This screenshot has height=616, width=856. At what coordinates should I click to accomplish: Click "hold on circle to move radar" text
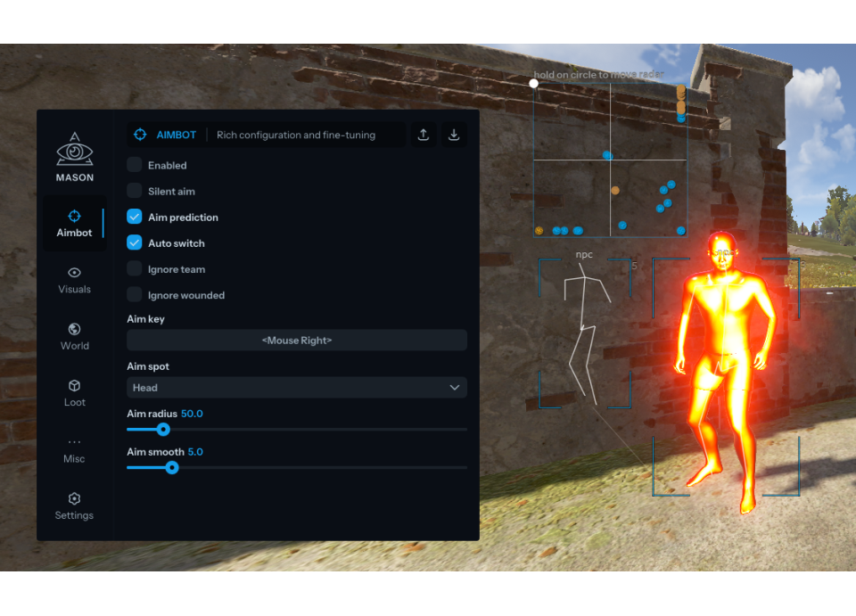pyautogui.click(x=599, y=75)
